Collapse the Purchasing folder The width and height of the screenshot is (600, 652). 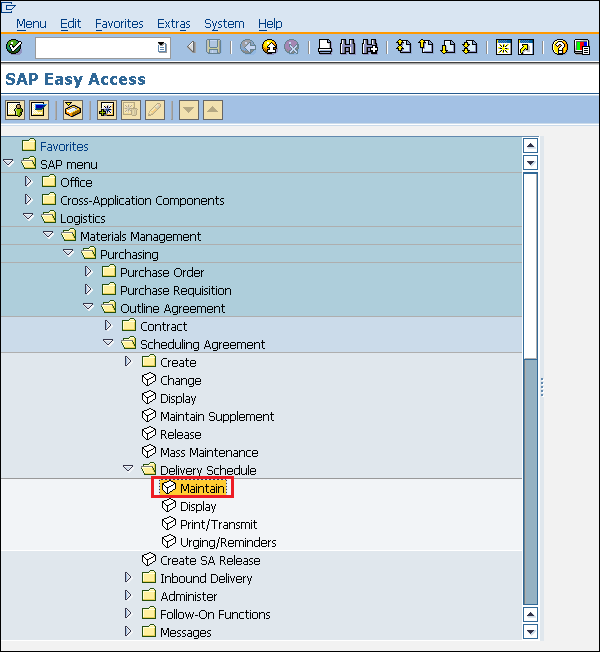pos(68,253)
